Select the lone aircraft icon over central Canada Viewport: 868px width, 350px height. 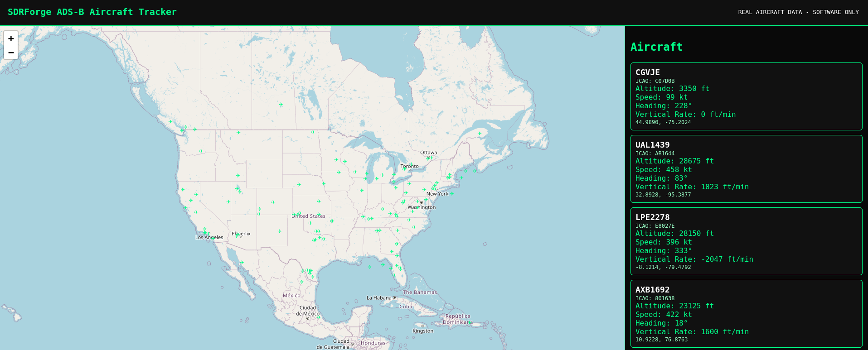[281, 105]
